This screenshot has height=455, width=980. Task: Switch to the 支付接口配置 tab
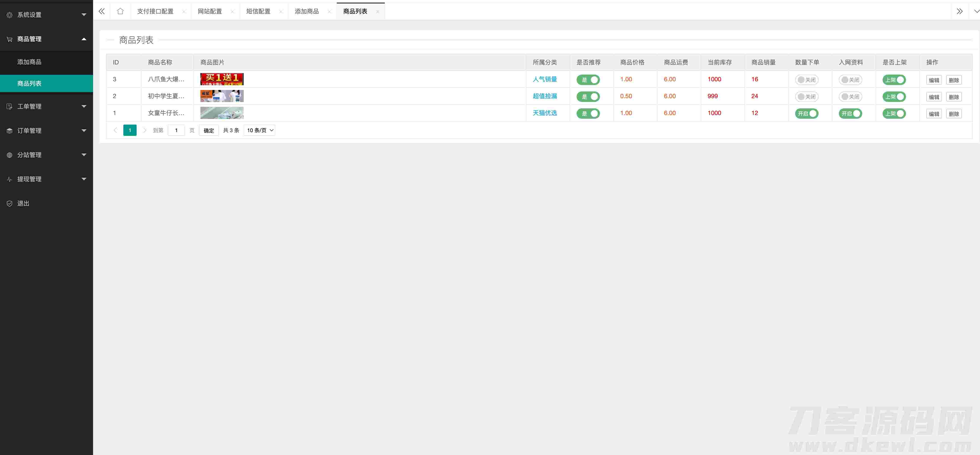click(x=155, y=11)
